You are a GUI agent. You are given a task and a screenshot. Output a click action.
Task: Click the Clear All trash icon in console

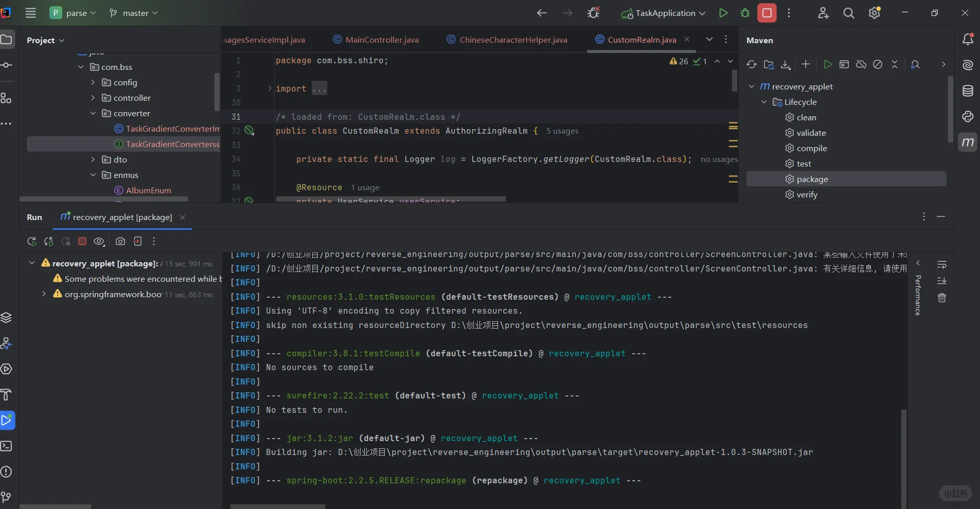point(942,298)
